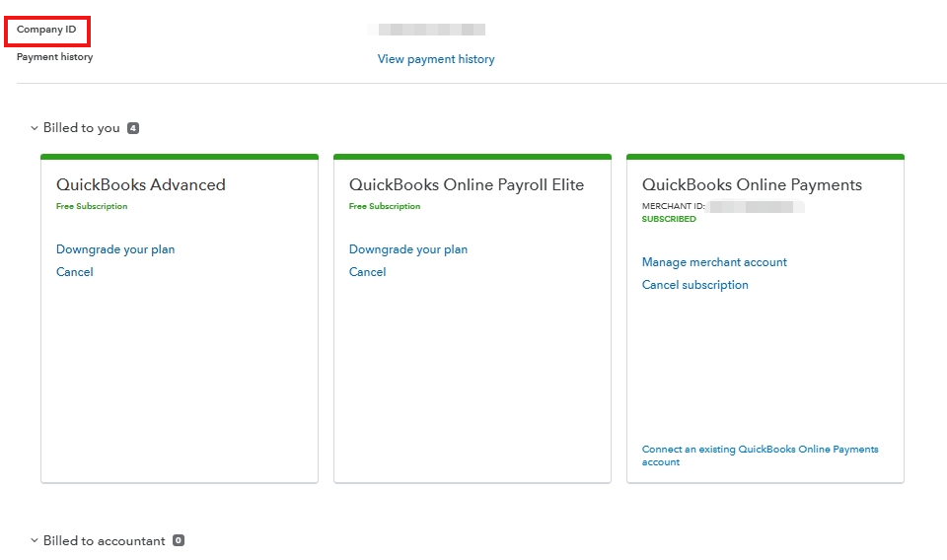Connect an existing QuickBooks Online Payments account
Screen dimensions: 947x560
coord(760,455)
